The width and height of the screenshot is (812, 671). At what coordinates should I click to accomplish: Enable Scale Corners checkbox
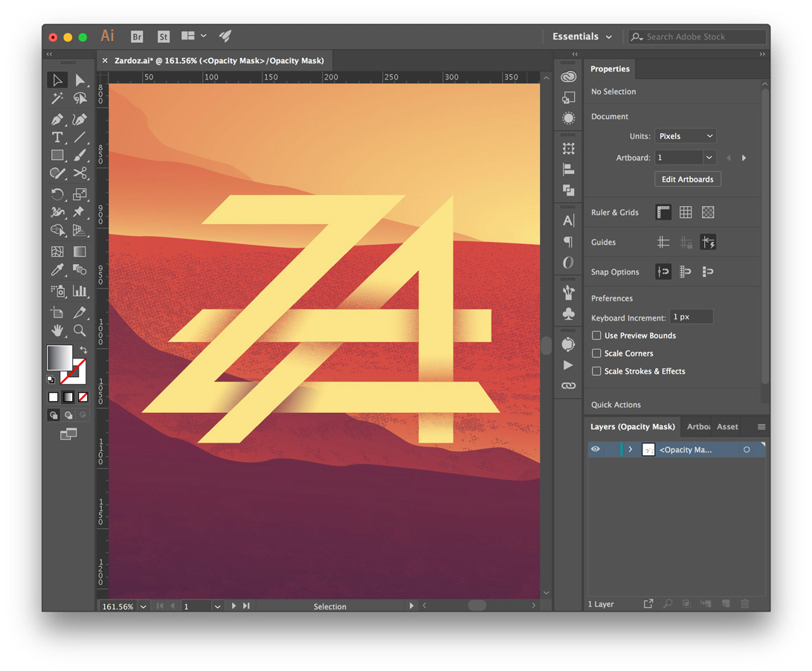coord(596,353)
